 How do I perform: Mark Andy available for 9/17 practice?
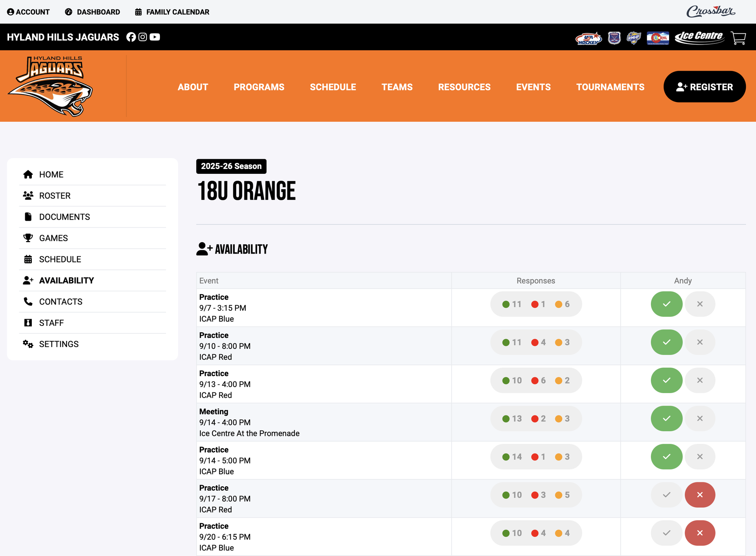coord(666,495)
